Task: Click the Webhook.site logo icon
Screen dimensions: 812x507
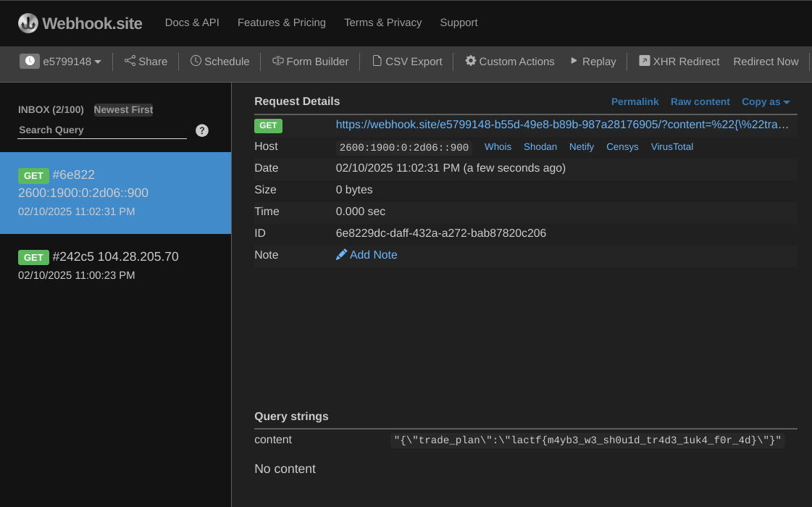Action: 28,23
